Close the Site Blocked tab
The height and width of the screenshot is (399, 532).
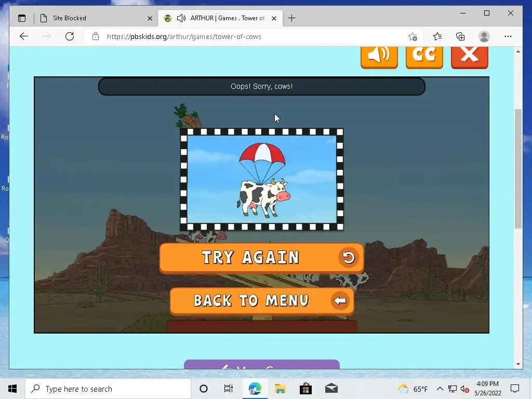[150, 18]
